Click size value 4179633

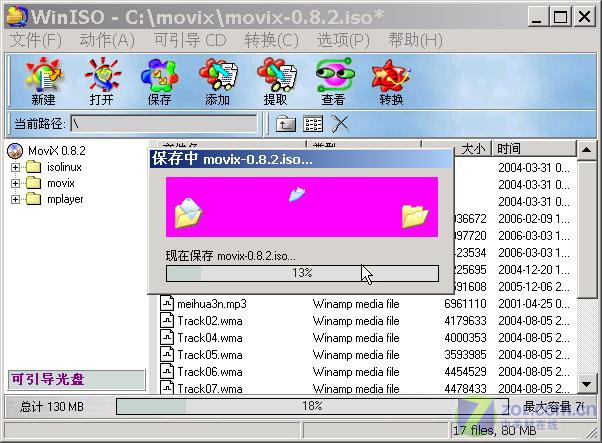click(465, 321)
